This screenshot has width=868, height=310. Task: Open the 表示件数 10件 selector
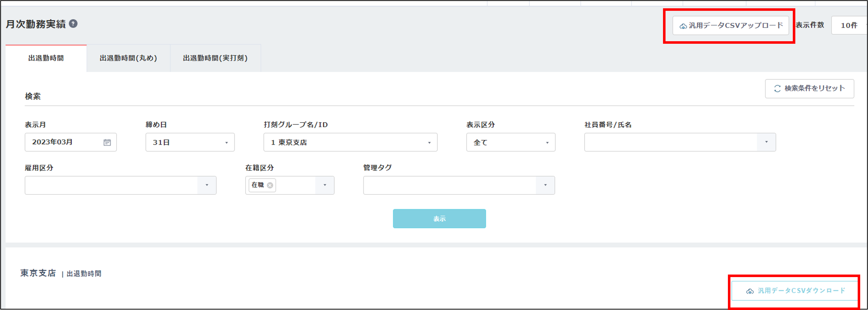849,25
